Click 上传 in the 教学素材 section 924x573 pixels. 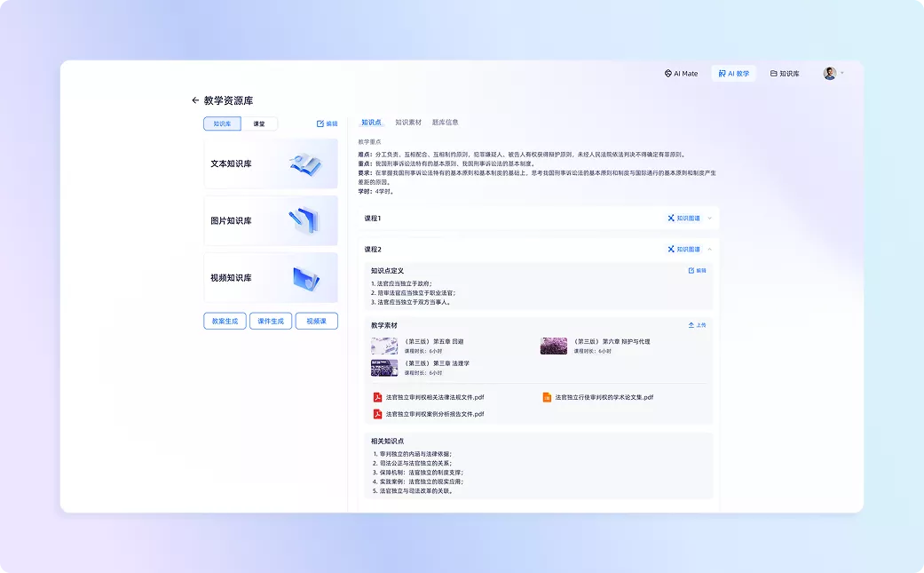tap(697, 325)
